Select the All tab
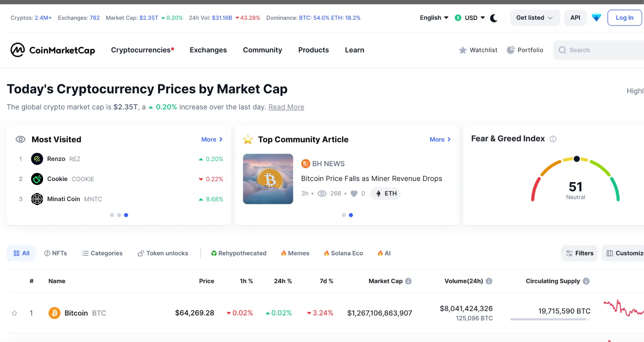 (21, 253)
